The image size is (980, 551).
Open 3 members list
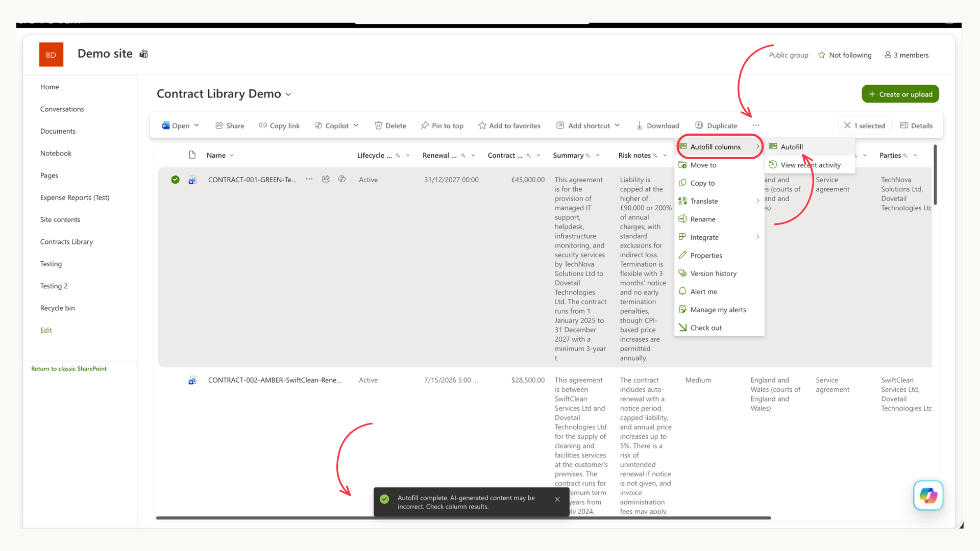(x=906, y=55)
